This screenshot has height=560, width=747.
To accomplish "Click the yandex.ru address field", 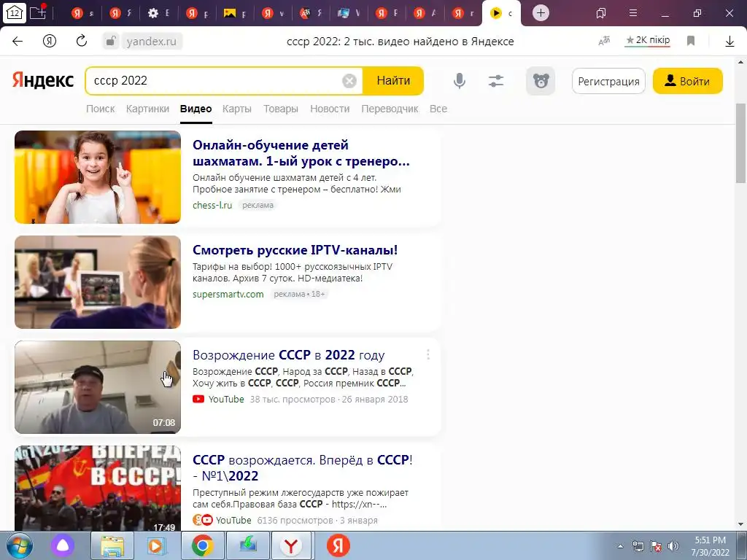I will pos(152,42).
